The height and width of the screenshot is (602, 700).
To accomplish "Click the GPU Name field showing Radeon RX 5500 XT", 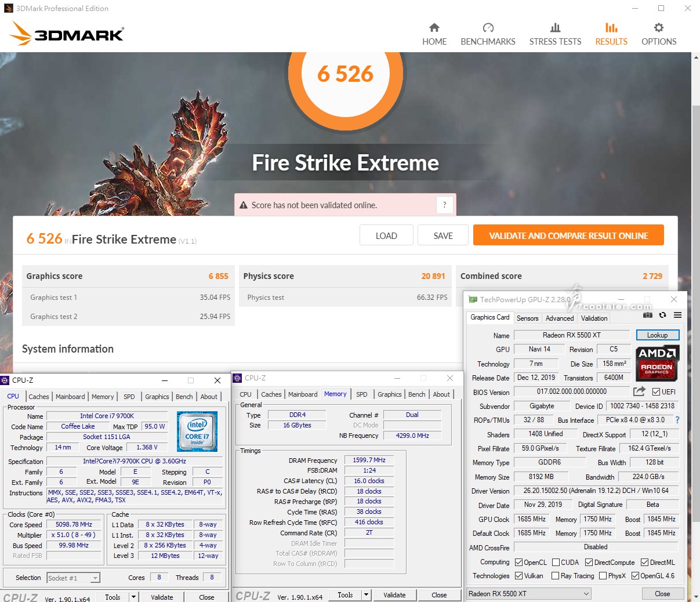I will tap(572, 335).
